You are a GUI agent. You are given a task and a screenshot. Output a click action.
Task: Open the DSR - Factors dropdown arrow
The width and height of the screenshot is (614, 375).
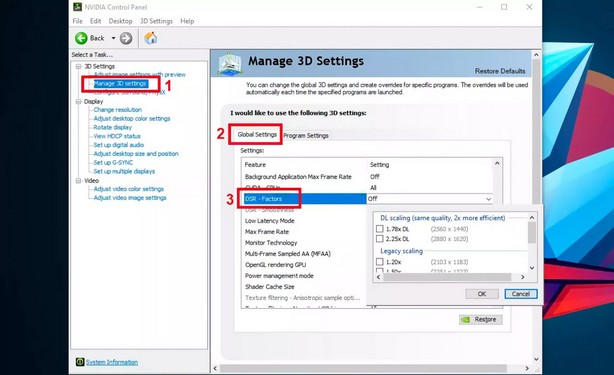488,199
